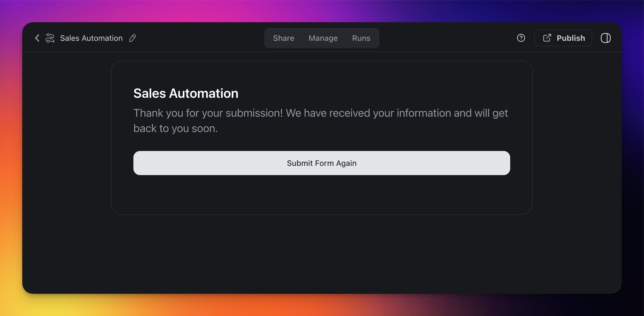Click the external-link icon inside the Publish button

(x=547, y=38)
